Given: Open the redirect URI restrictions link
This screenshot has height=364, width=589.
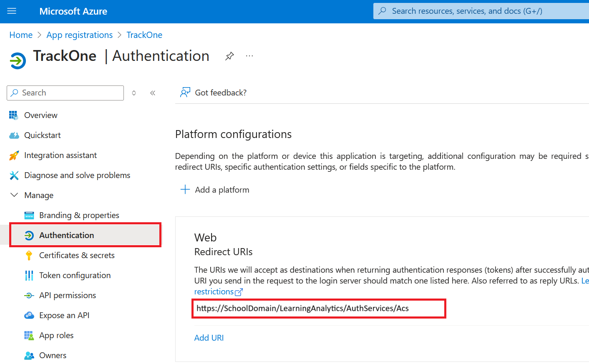Looking at the screenshot, I should point(214,291).
